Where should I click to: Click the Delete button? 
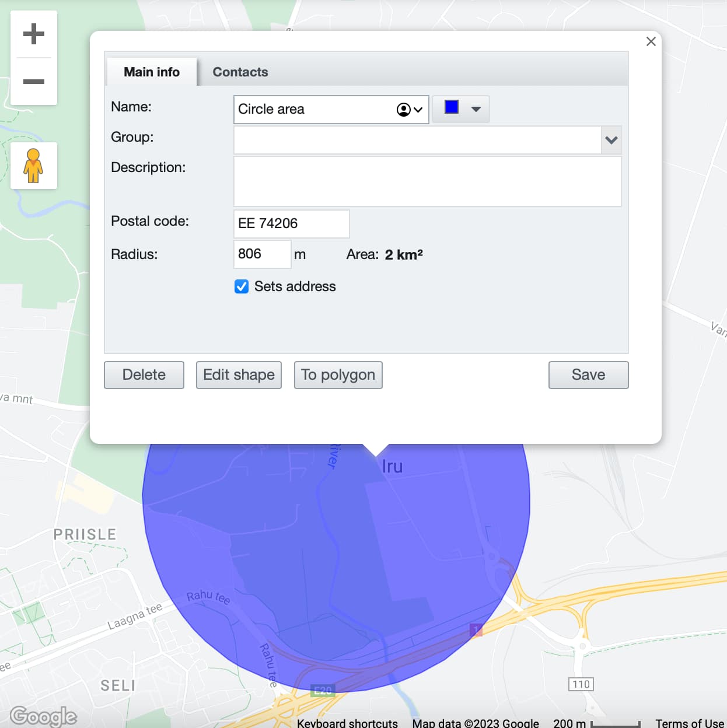pos(144,375)
